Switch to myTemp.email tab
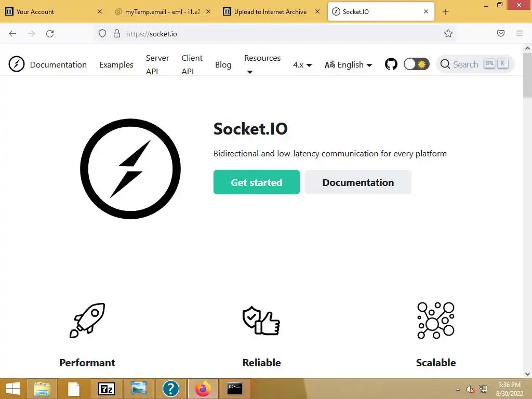 (163, 11)
